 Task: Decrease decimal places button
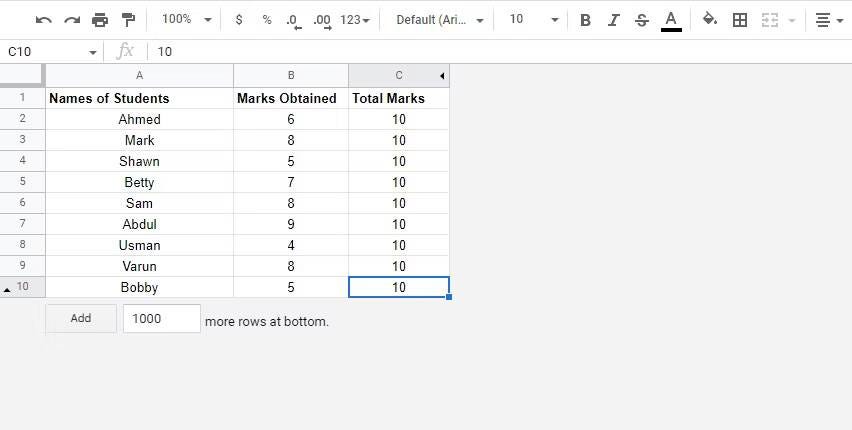pyautogui.click(x=293, y=21)
